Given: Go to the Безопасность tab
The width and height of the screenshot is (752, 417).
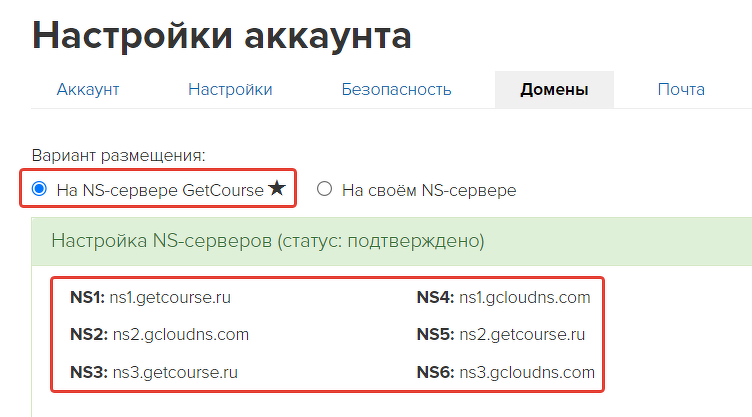Looking at the screenshot, I should tap(396, 90).
